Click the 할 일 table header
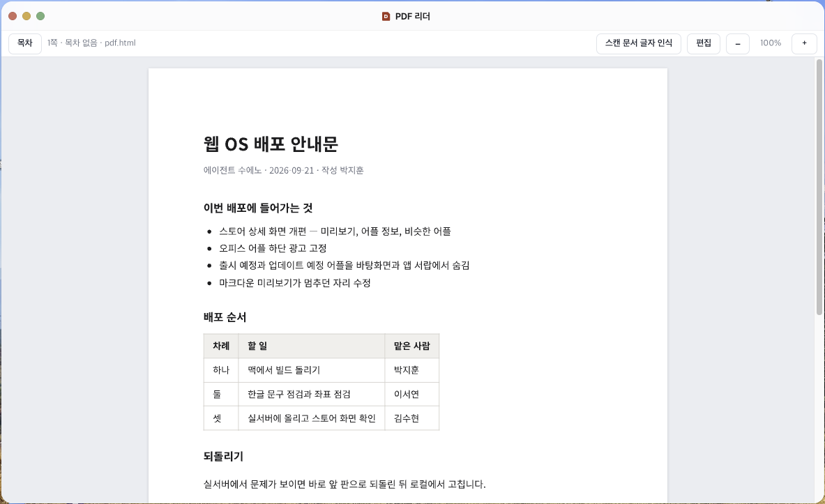Viewport: 825px width, 504px height. tap(312, 346)
